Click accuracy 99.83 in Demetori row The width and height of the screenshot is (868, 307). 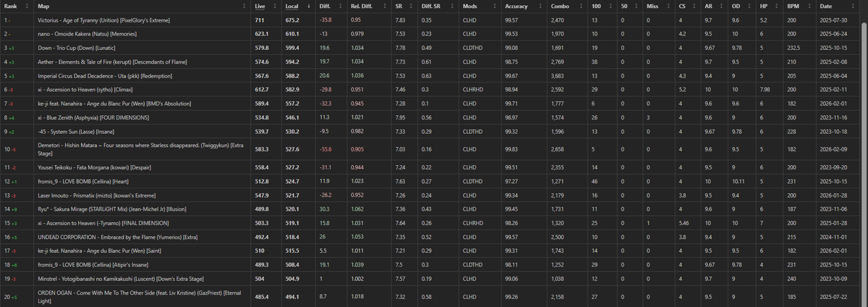click(x=512, y=148)
